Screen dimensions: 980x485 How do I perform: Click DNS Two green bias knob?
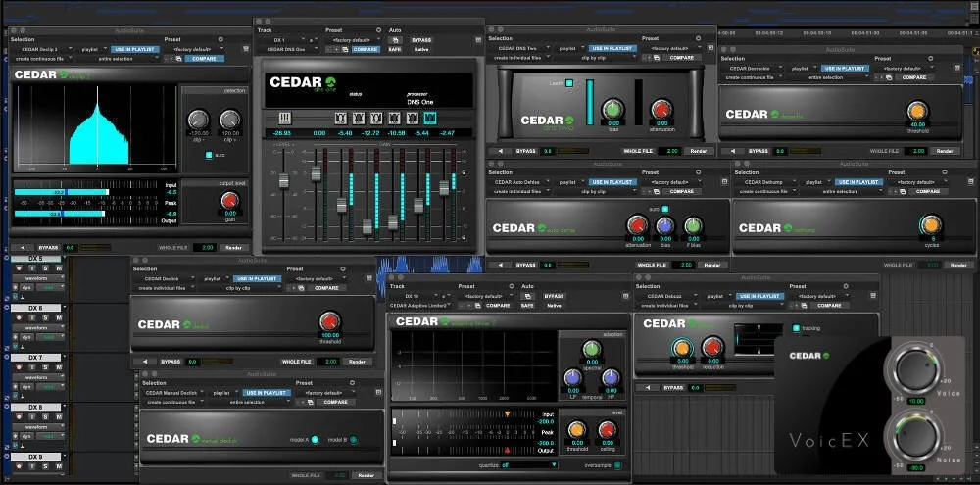point(612,110)
